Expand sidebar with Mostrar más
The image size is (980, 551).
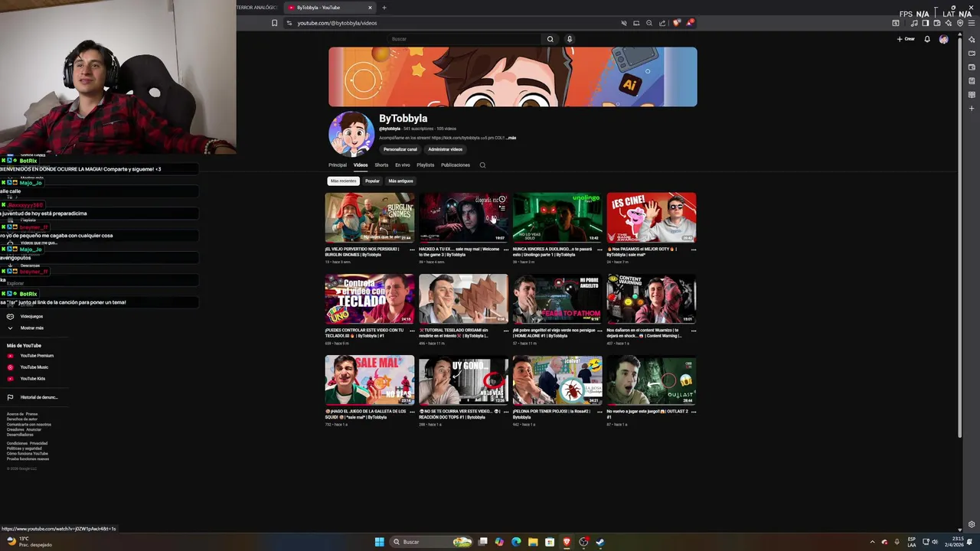[31, 328]
